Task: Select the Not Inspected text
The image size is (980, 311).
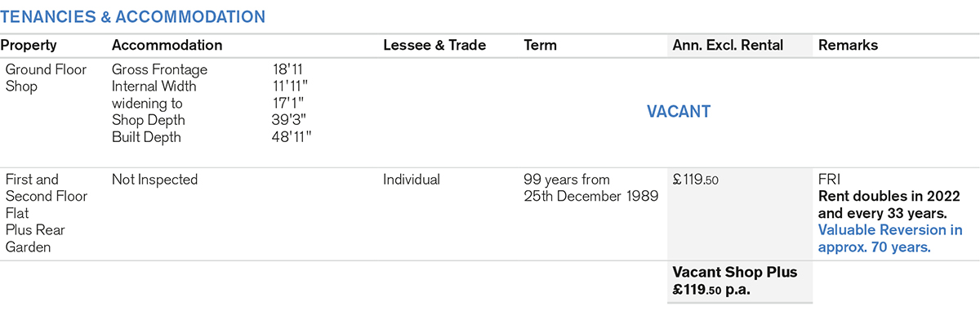Action: [154, 180]
